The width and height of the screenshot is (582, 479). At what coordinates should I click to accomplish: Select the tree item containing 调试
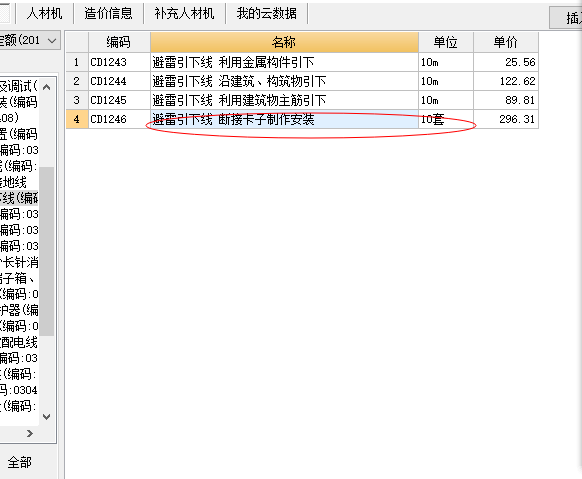[19, 86]
